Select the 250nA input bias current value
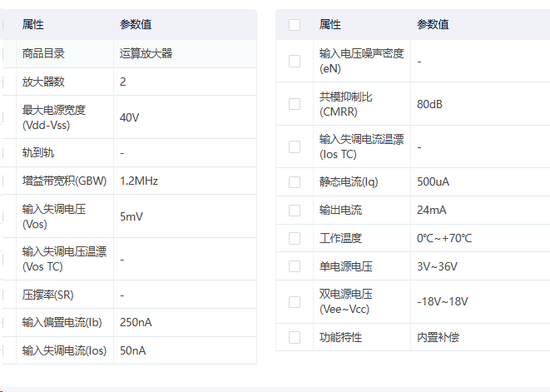This screenshot has width=550, height=392. [x=136, y=323]
